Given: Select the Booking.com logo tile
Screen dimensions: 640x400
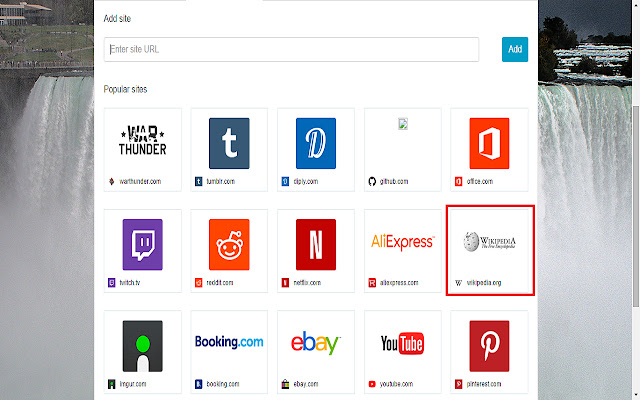Looking at the screenshot, I should pyautogui.click(x=229, y=342).
